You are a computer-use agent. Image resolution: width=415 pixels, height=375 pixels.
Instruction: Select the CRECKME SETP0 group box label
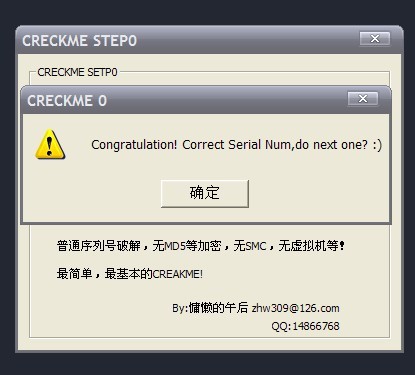[x=77, y=72]
